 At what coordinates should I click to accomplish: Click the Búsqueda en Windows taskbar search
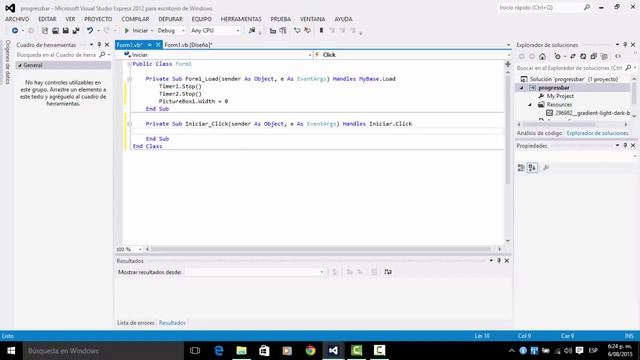(x=103, y=351)
